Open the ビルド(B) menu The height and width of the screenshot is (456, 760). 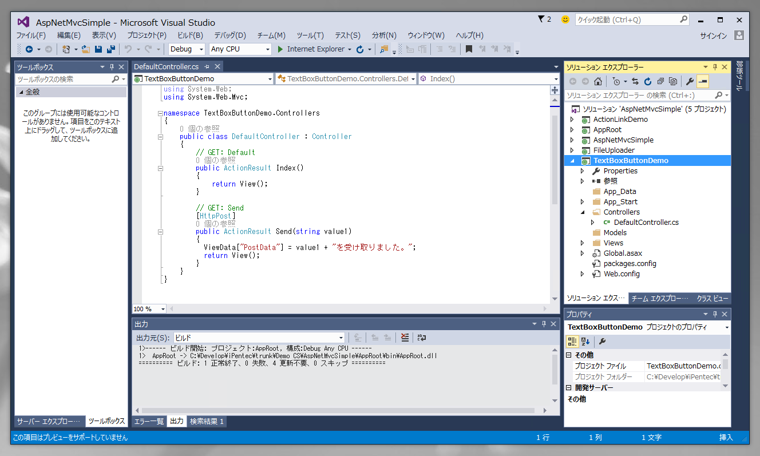(190, 35)
